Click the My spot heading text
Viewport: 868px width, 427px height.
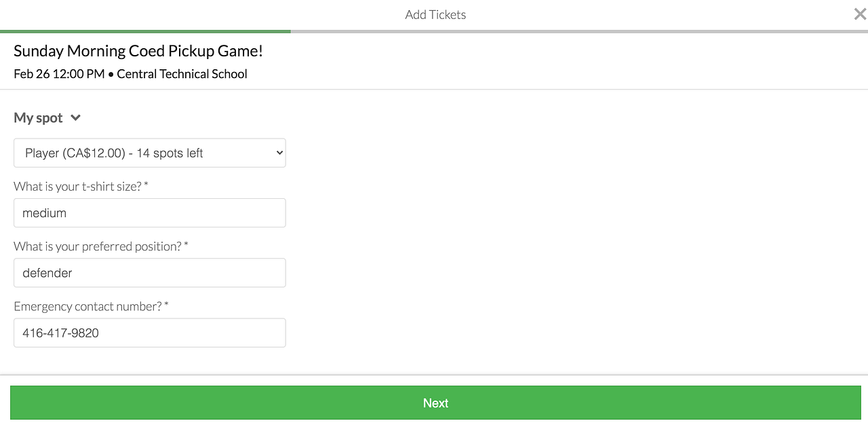[x=38, y=118]
